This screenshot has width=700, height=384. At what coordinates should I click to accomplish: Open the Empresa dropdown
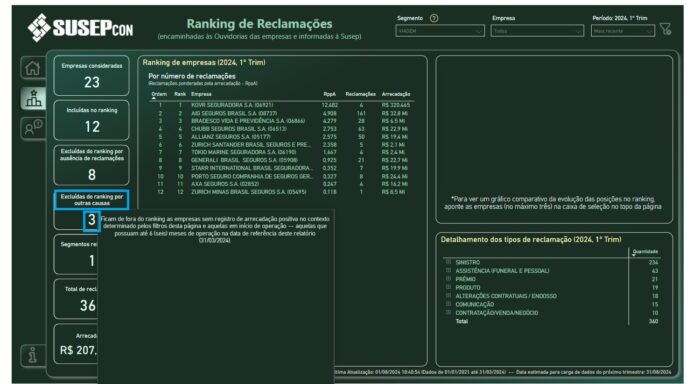[537, 31]
